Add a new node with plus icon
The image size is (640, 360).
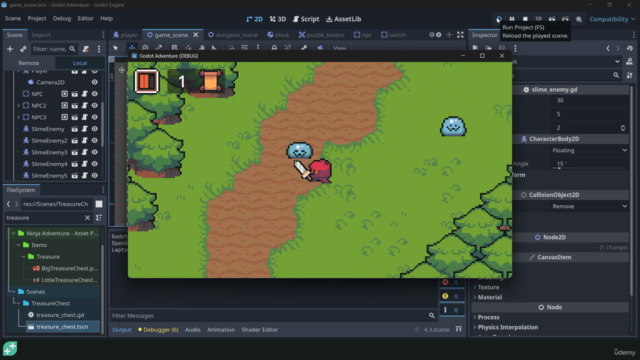(x=10, y=49)
